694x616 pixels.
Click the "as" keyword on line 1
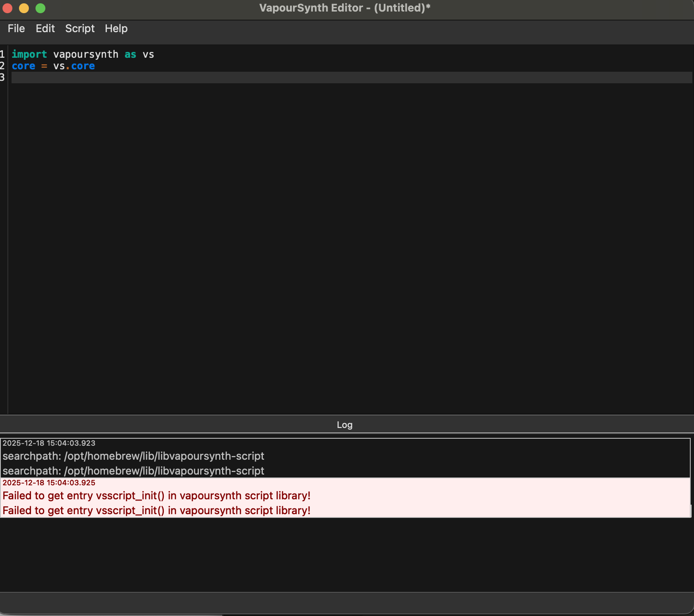(130, 54)
